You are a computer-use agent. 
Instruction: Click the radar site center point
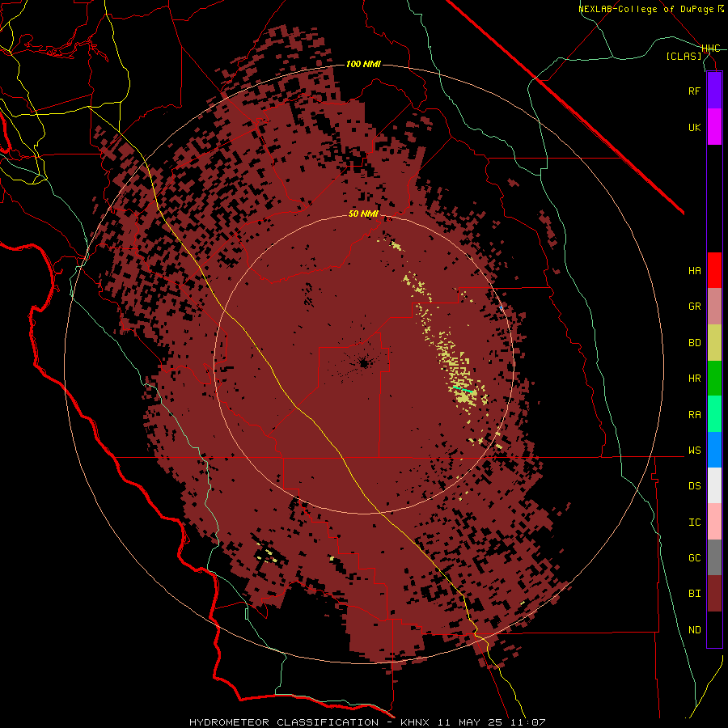tap(363, 363)
